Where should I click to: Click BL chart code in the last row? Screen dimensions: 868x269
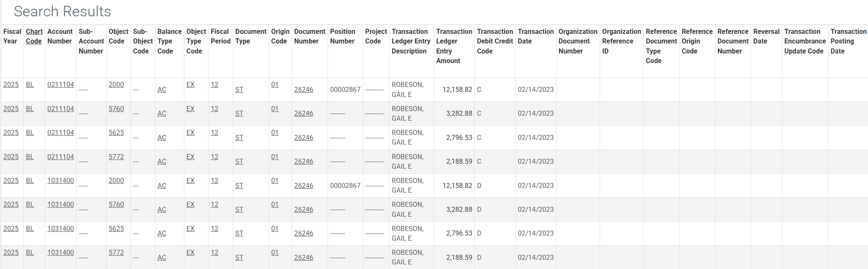pyautogui.click(x=30, y=252)
